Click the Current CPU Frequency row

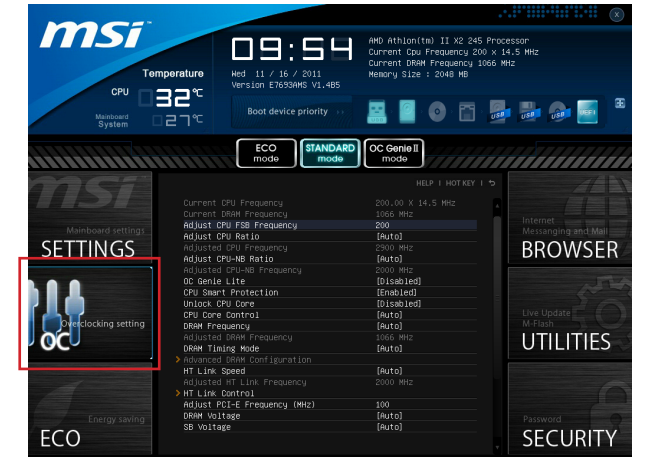pos(330,203)
